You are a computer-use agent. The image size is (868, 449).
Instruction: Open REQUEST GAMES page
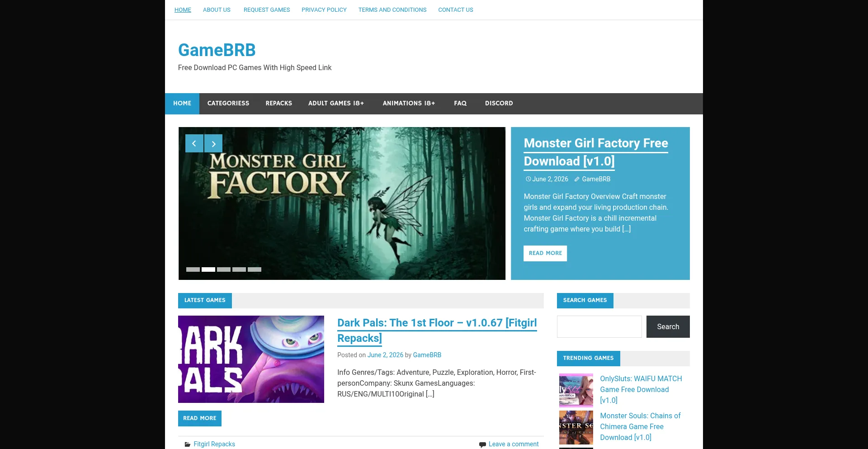tap(267, 10)
